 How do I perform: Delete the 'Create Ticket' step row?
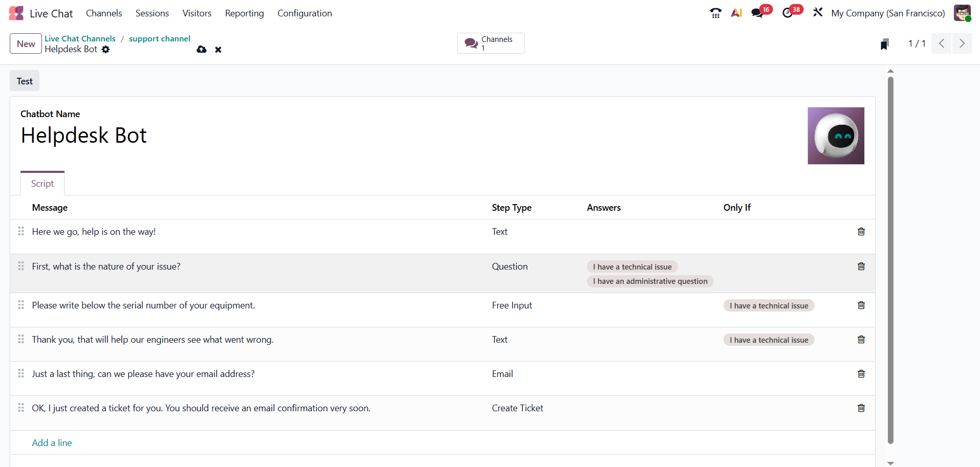861,408
